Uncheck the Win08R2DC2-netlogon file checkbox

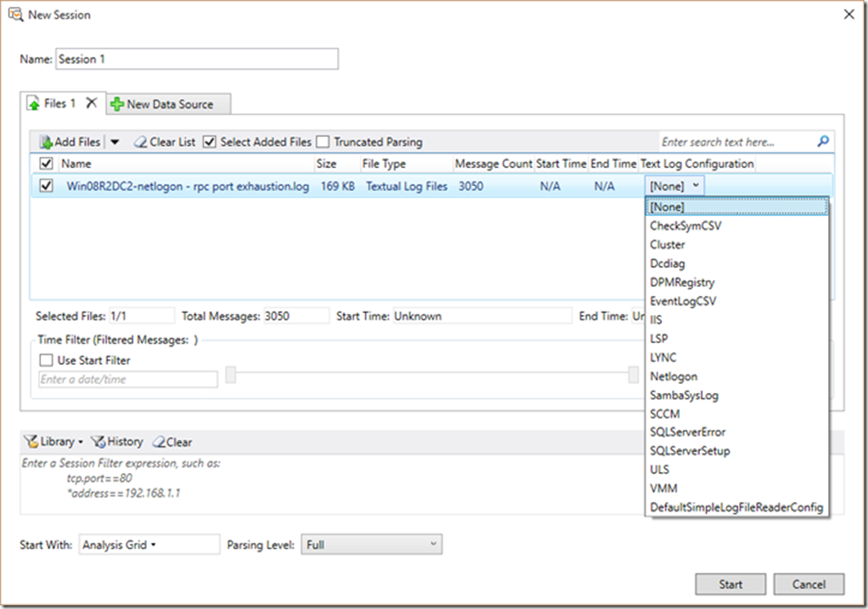(46, 186)
